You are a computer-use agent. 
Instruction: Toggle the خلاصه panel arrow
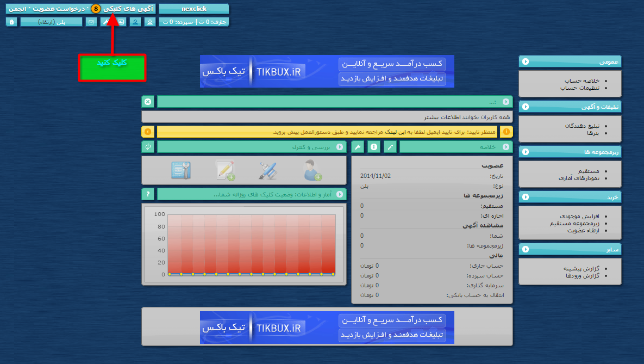tap(506, 147)
